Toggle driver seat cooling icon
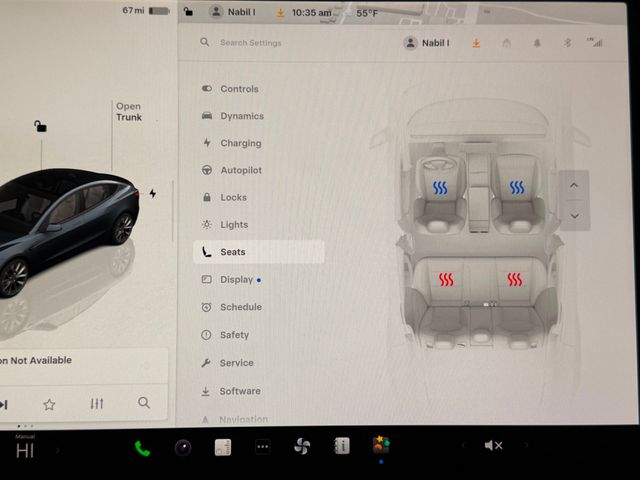 click(440, 187)
